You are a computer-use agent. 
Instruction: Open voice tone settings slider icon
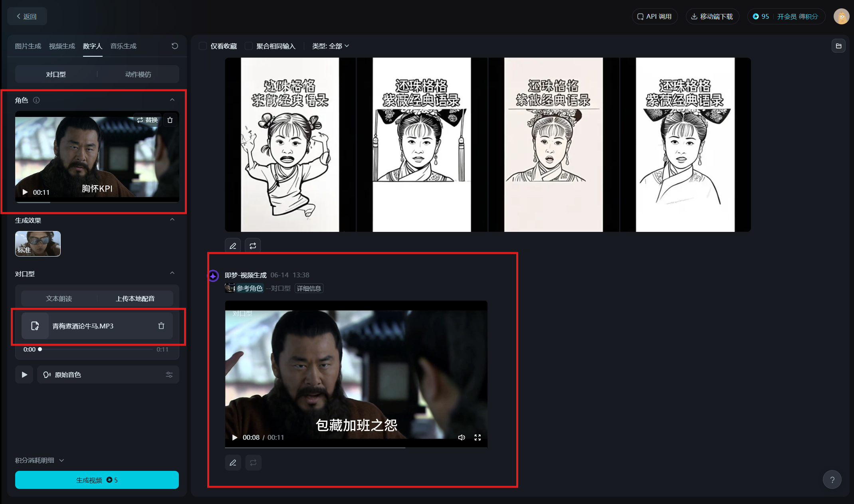pyautogui.click(x=169, y=375)
